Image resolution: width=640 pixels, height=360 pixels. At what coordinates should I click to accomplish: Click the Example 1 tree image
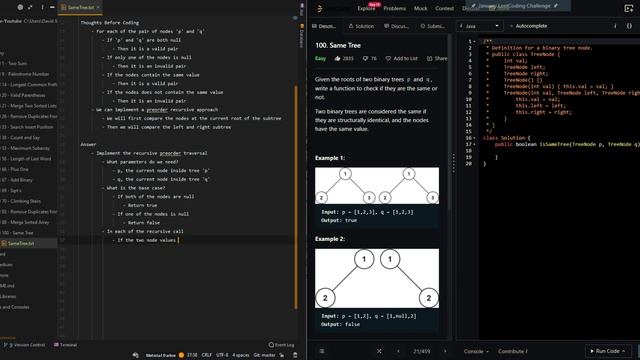pos(377,186)
